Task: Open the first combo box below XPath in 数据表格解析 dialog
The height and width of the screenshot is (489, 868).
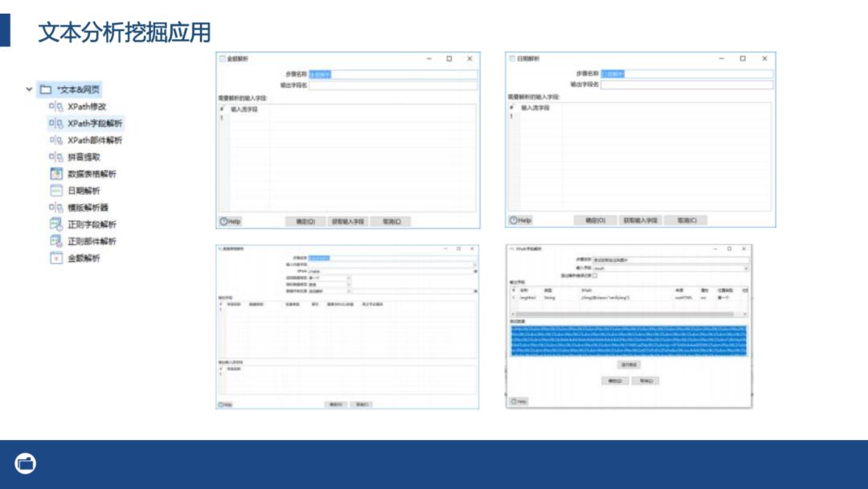Action: coord(349,278)
